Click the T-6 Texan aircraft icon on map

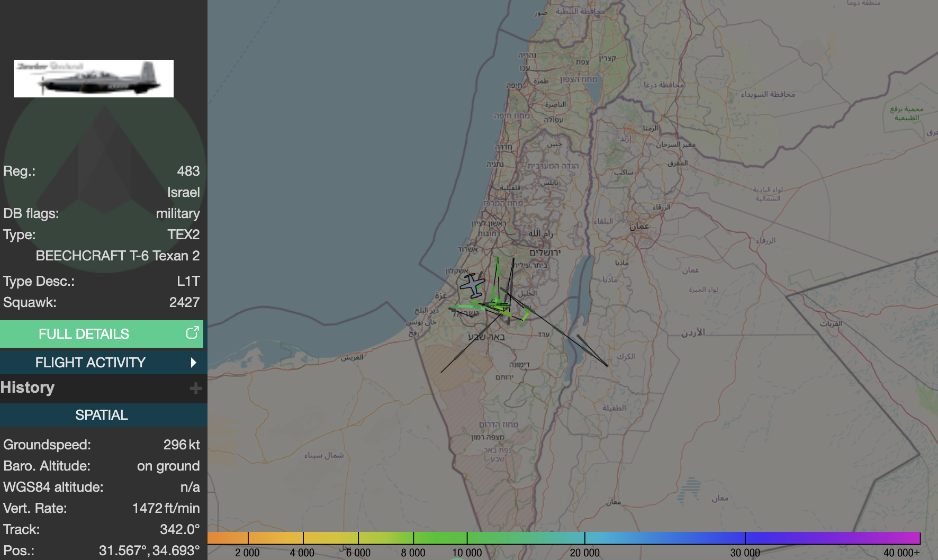tap(472, 286)
